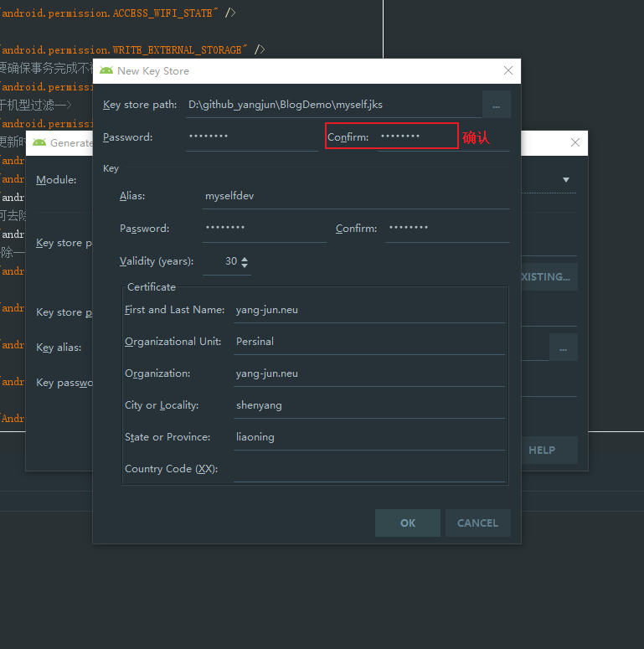Edit Organizational Unit field Persinal
The width and height of the screenshot is (644, 649).
coord(369,342)
